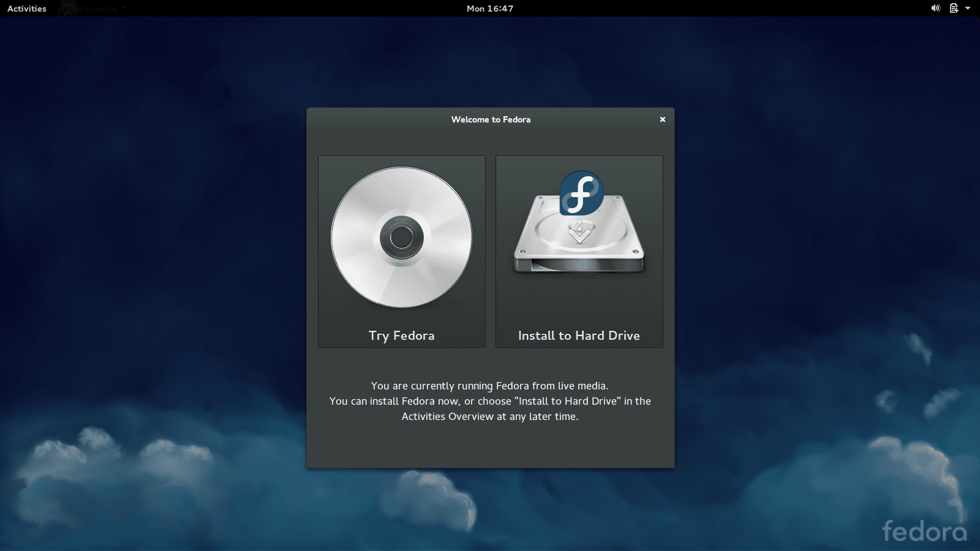Screen dimensions: 980x551
Task: Open the faded screenshot app menu
Action: click(98, 9)
